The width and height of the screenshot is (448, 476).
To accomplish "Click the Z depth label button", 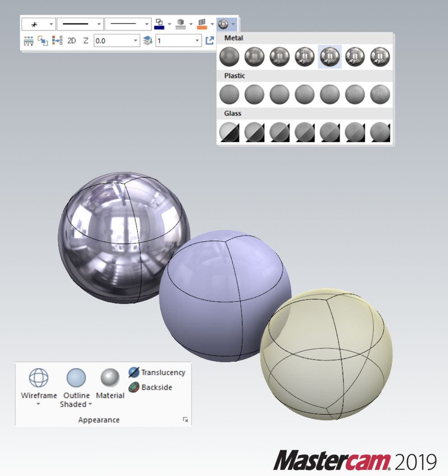I will [86, 41].
